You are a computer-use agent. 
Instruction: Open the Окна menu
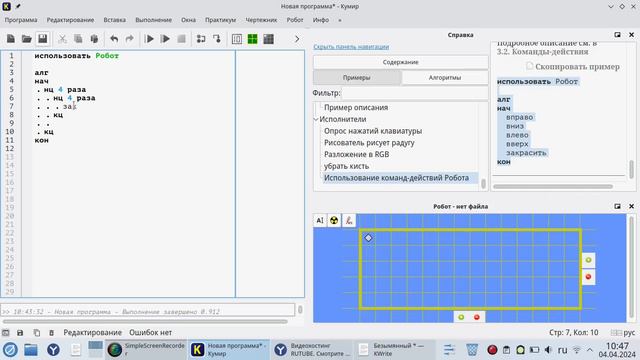[188, 20]
